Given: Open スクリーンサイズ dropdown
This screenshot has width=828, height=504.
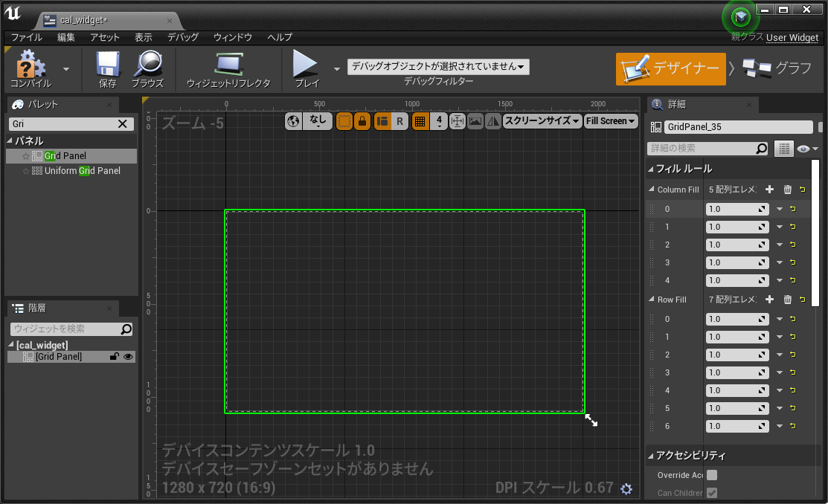Looking at the screenshot, I should (x=542, y=121).
